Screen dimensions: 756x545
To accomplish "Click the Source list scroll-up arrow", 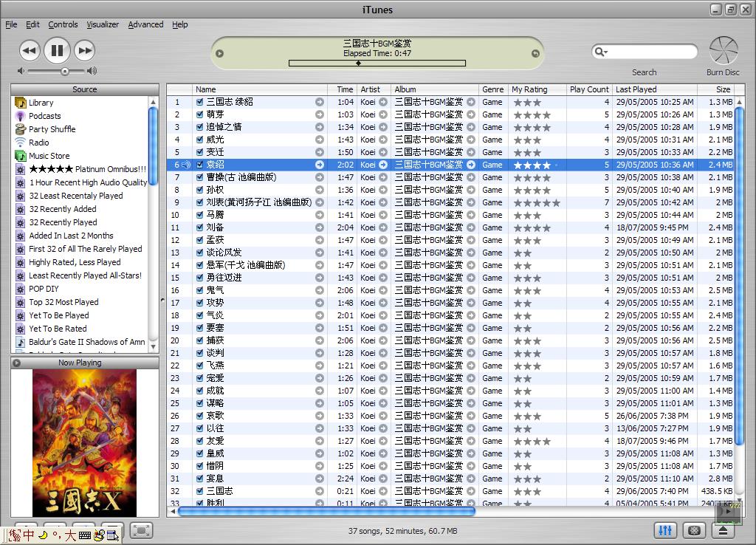I will 154,102.
